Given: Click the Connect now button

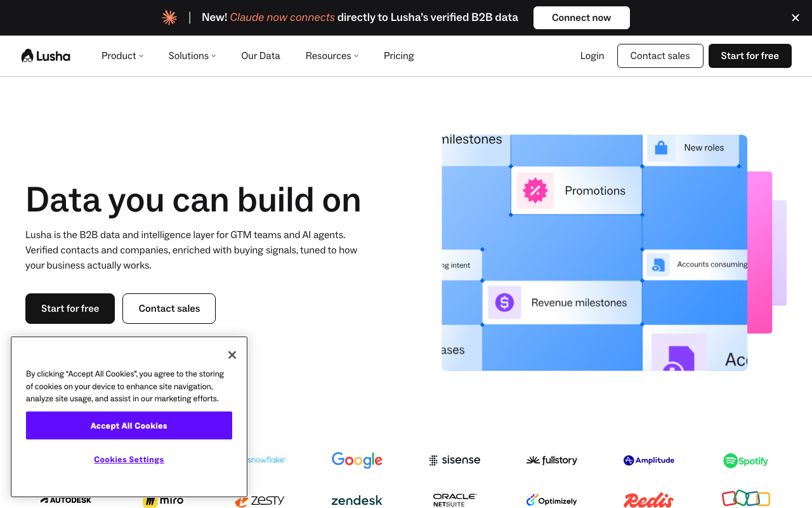Looking at the screenshot, I should [582, 18].
